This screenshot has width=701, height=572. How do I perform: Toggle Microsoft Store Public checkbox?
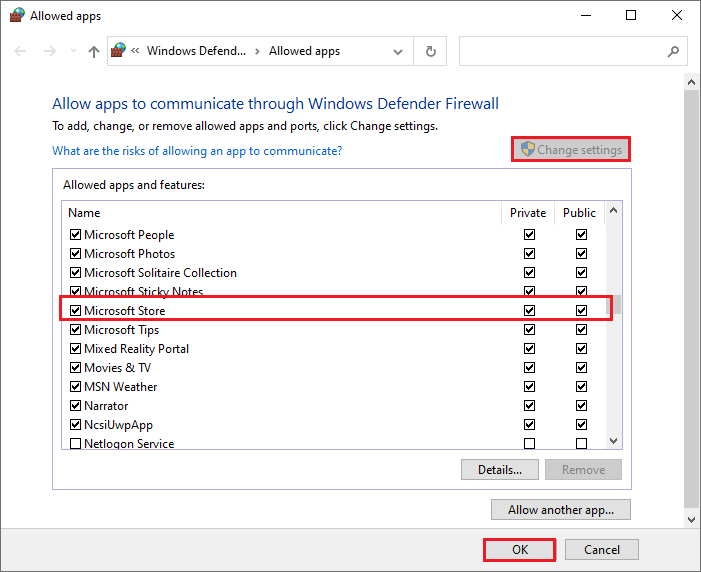click(581, 310)
